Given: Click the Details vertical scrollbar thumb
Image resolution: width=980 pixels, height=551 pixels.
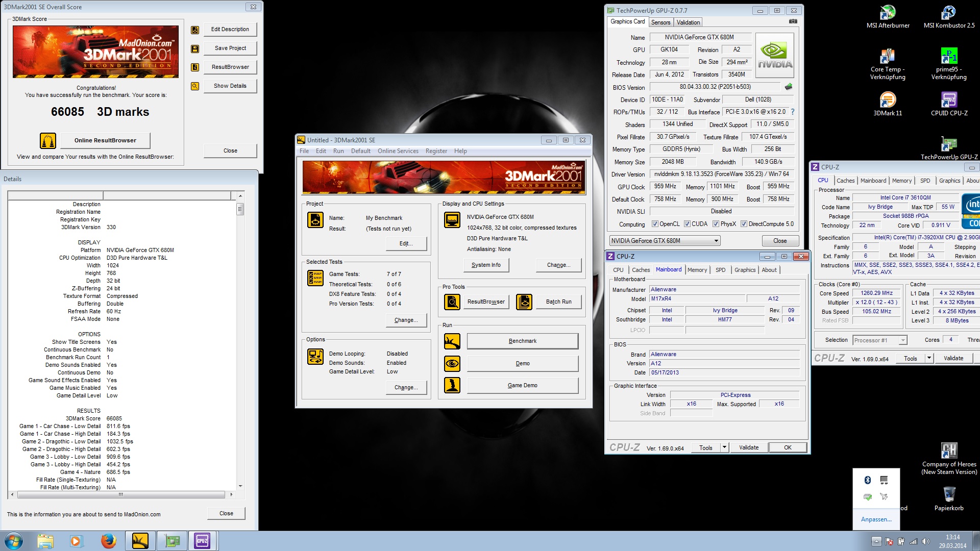Looking at the screenshot, I should tap(240, 209).
